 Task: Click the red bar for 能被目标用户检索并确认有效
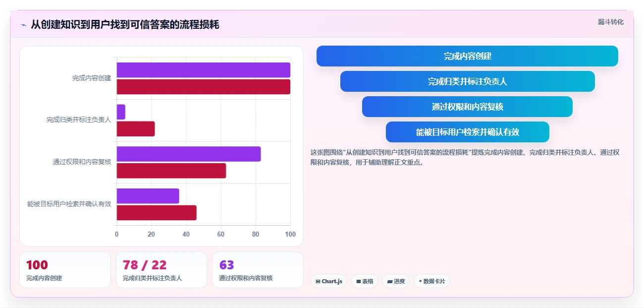tap(157, 213)
